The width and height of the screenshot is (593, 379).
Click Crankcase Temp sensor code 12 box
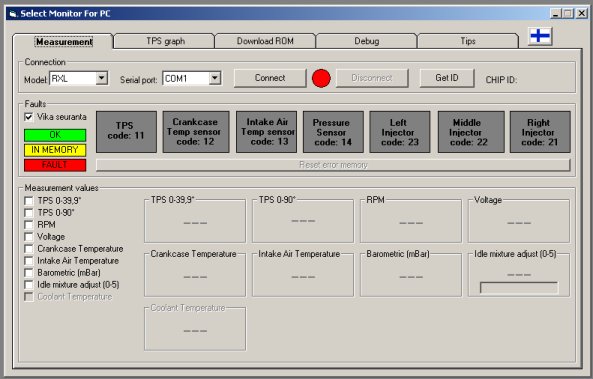pyautogui.click(x=196, y=132)
